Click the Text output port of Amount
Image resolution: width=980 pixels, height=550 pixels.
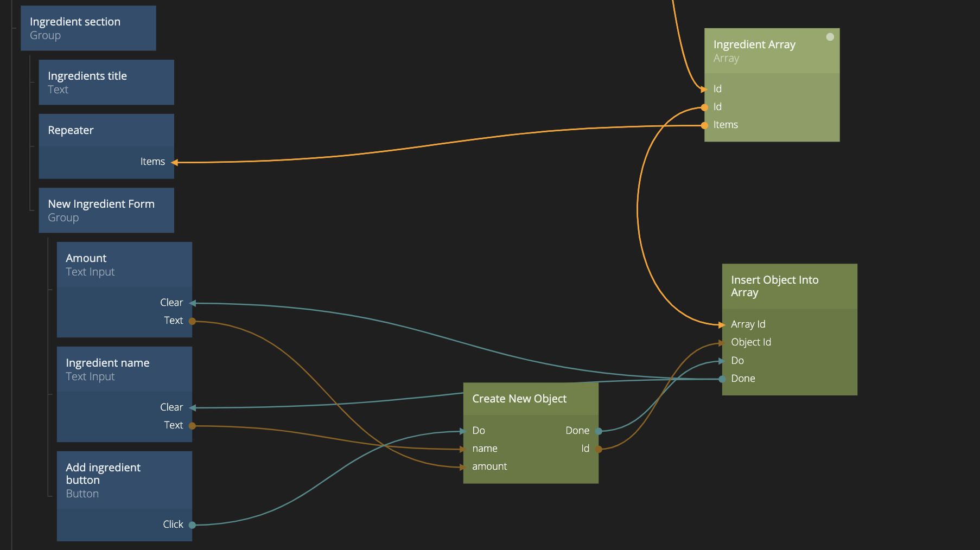point(192,321)
